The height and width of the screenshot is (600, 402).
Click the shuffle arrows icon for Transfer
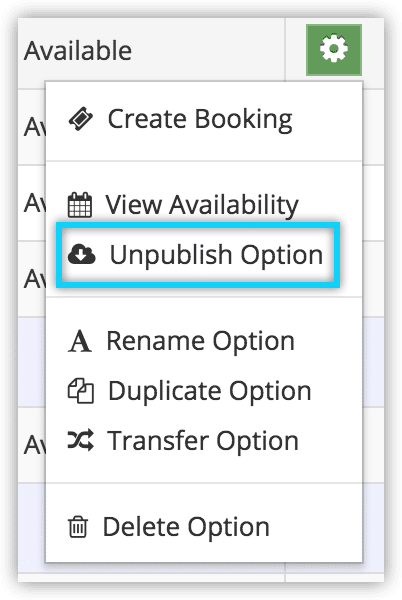click(81, 440)
